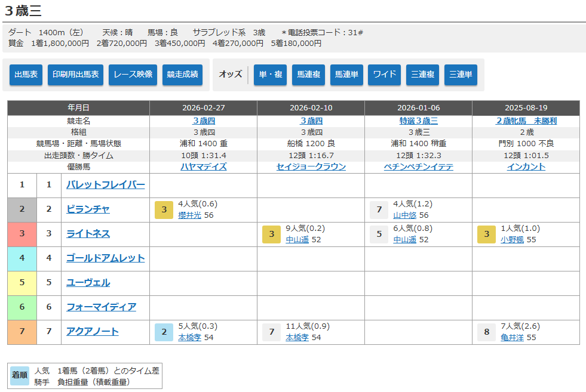Show ワイド odds
Viewport: 586px width, 392px height.
tap(384, 75)
